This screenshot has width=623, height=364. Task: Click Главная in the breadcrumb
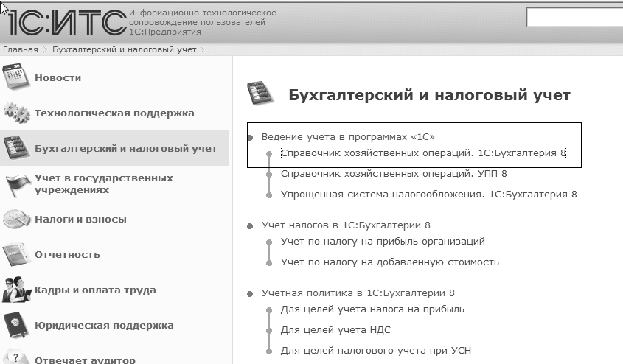tap(21, 49)
